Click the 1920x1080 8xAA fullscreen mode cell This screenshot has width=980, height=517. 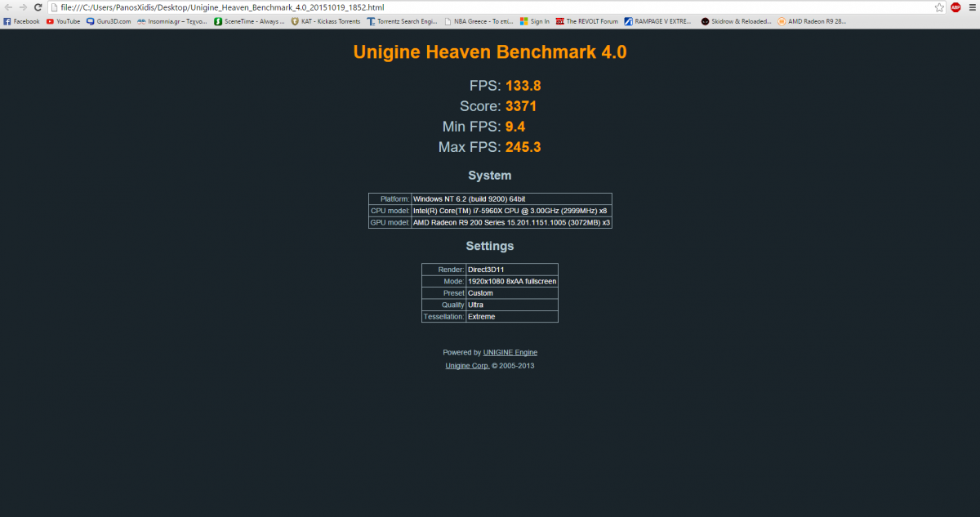tap(512, 281)
